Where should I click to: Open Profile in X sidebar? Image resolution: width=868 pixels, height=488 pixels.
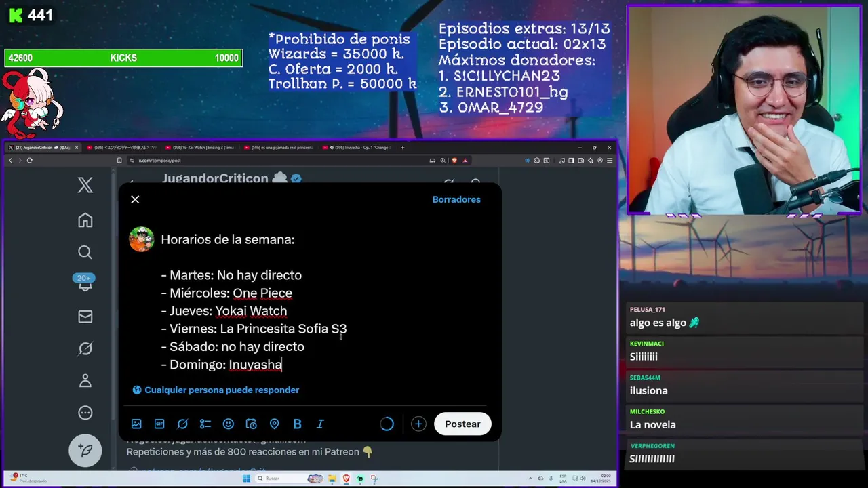click(85, 380)
